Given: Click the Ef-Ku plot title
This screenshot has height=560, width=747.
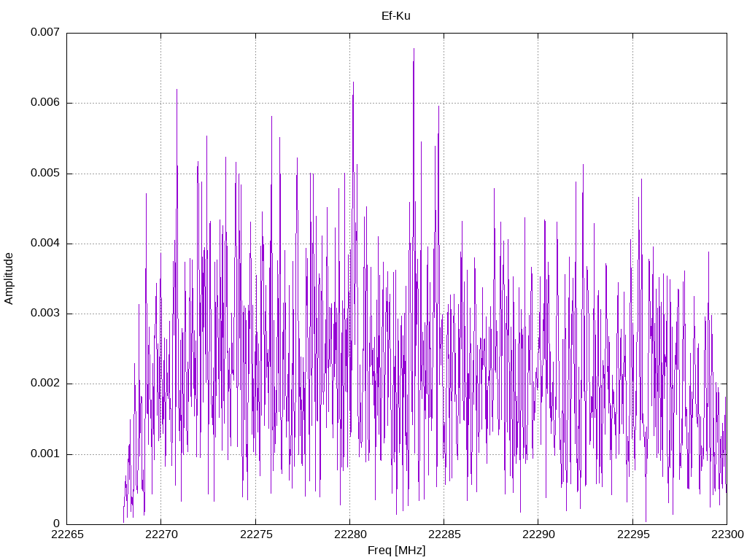Looking at the screenshot, I should click(396, 16).
